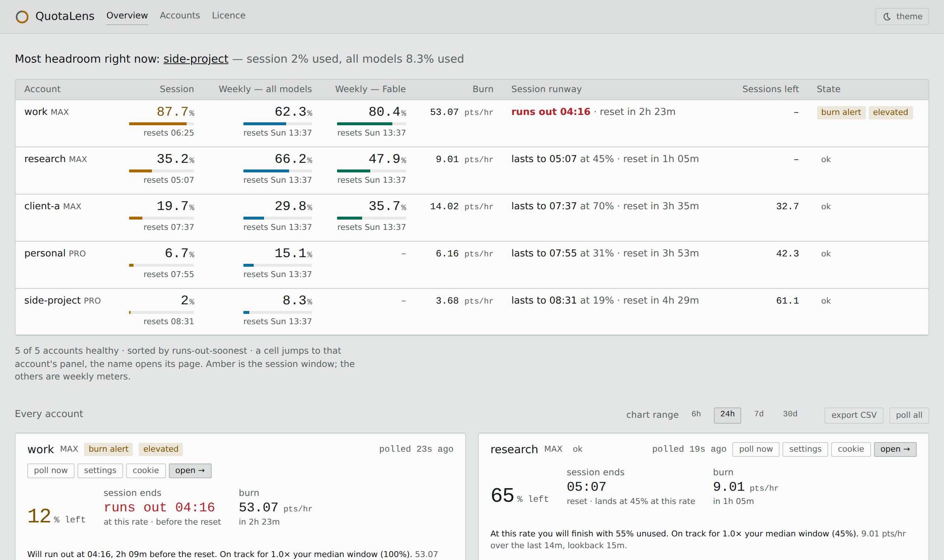944x560 pixels.
Task: Select the 24h chart range
Action: (727, 415)
